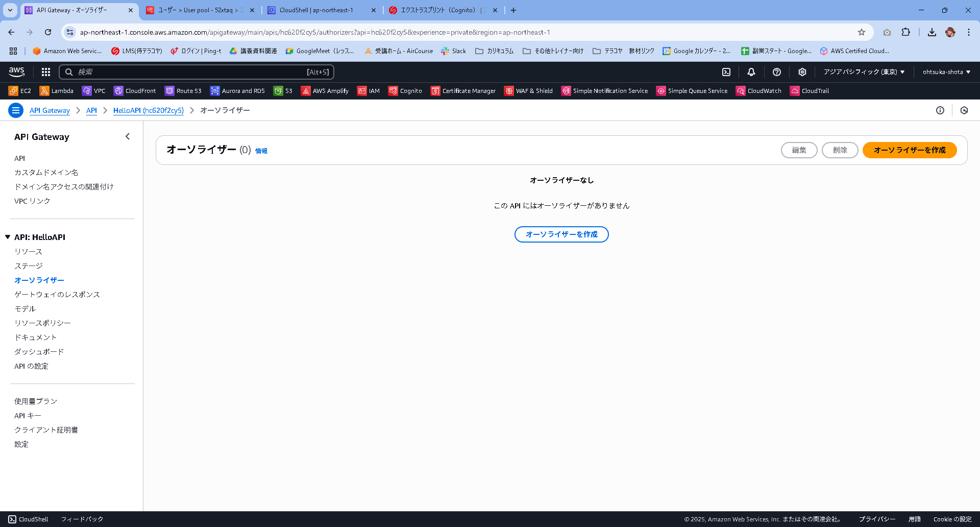Open Lambda from the favorites bar
The height and width of the screenshot is (527, 980).
click(57, 90)
